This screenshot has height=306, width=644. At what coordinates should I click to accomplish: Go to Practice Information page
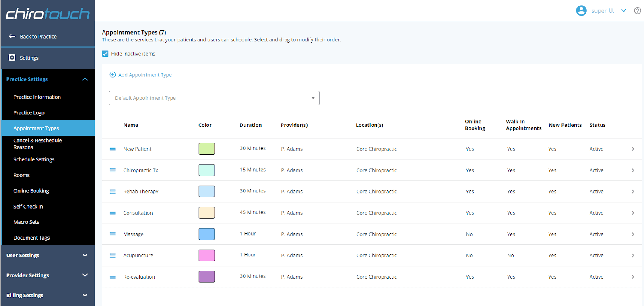37,97
